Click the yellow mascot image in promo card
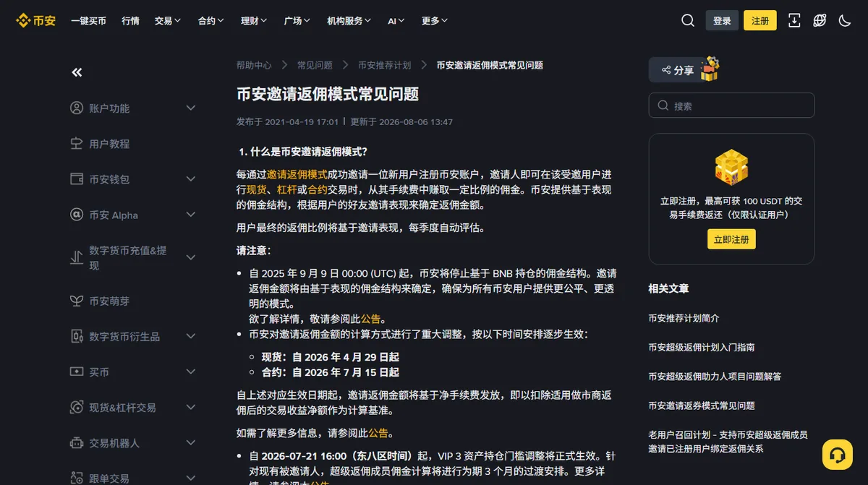This screenshot has width=868, height=485. coord(731,168)
